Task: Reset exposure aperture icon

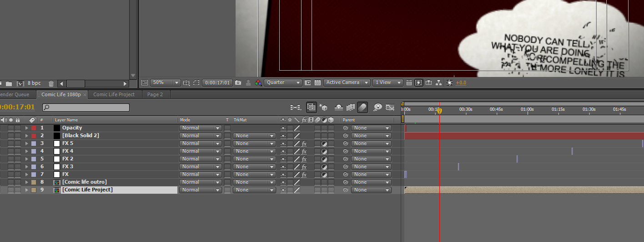Action: pos(449,82)
